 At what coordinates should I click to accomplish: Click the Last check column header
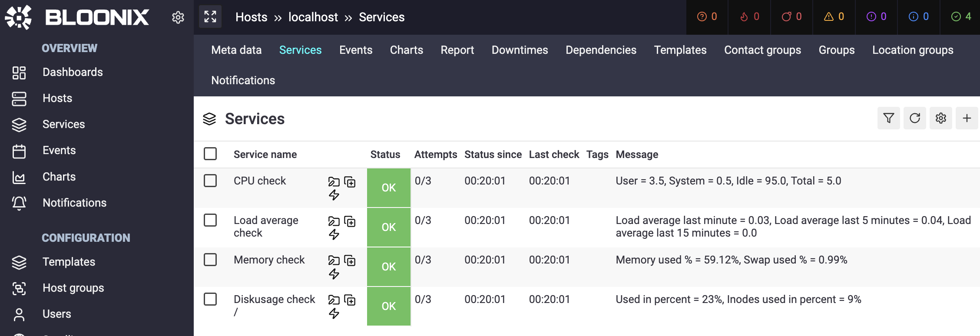click(x=554, y=155)
